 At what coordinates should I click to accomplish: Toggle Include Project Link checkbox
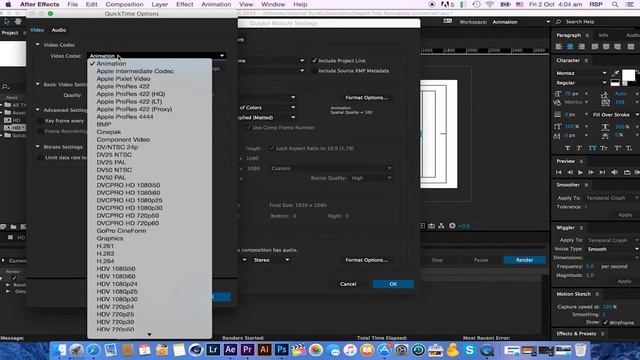pos(314,60)
